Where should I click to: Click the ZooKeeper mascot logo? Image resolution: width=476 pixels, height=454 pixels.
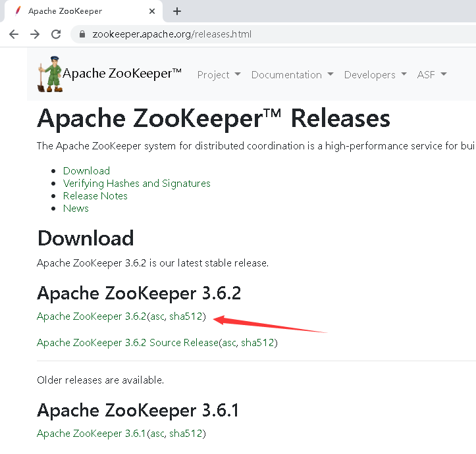(49, 74)
